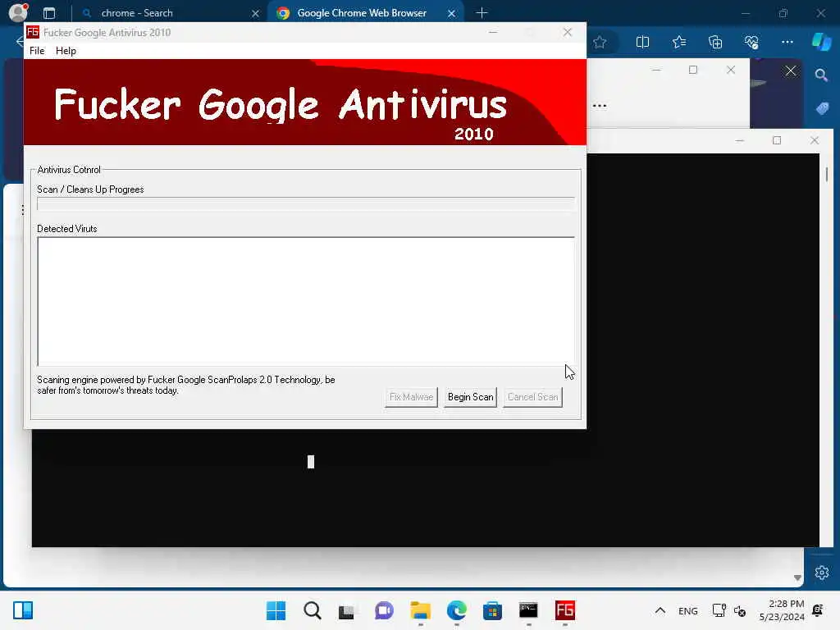Open Windows Widgets from taskbar
The height and width of the screenshot is (630, 840).
pos(22,610)
